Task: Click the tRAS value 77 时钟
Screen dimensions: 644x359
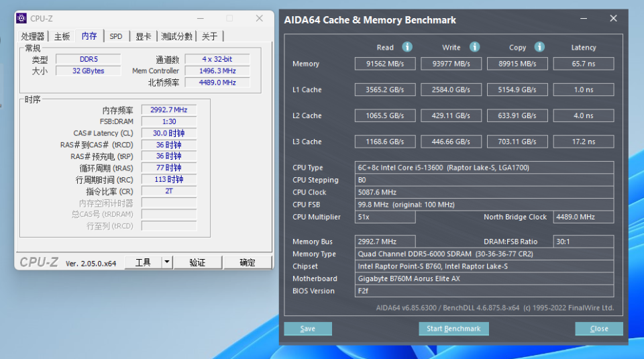Action: [169, 168]
